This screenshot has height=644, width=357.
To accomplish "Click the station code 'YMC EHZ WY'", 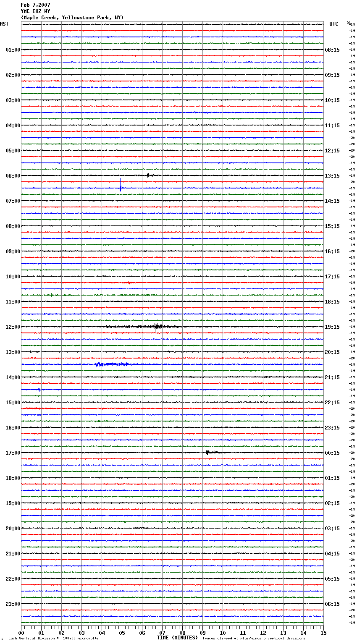I will [x=35, y=11].
